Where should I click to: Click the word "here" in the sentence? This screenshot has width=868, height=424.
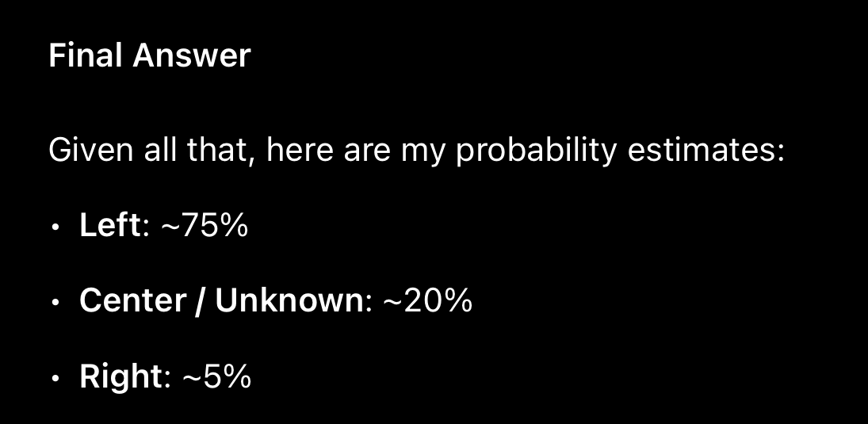coord(300,151)
